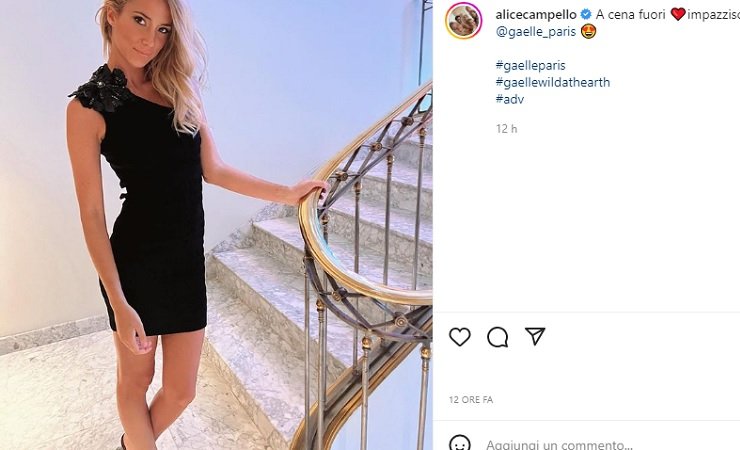Open alicecampello profile picture story
The height and width of the screenshot is (450, 740).
pos(463,20)
